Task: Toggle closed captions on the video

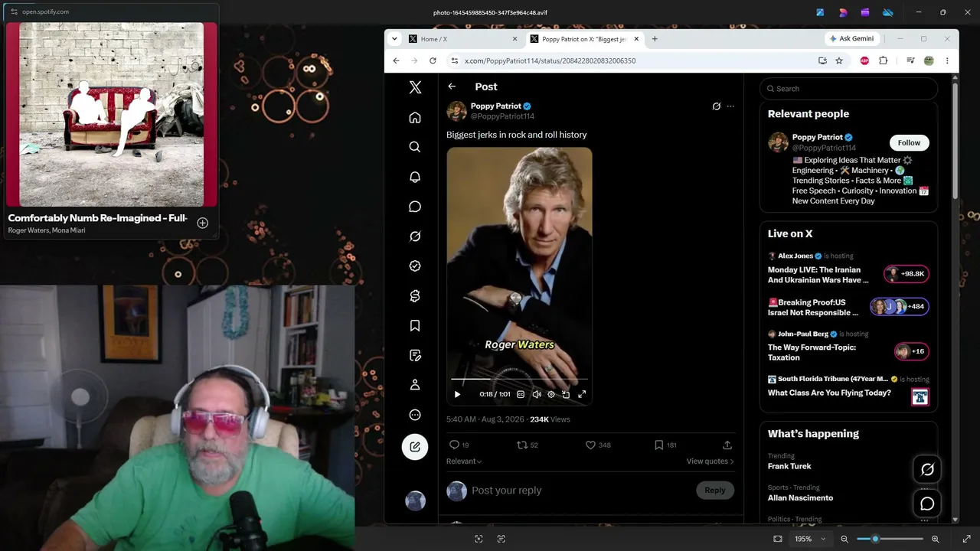Action: coord(521,394)
